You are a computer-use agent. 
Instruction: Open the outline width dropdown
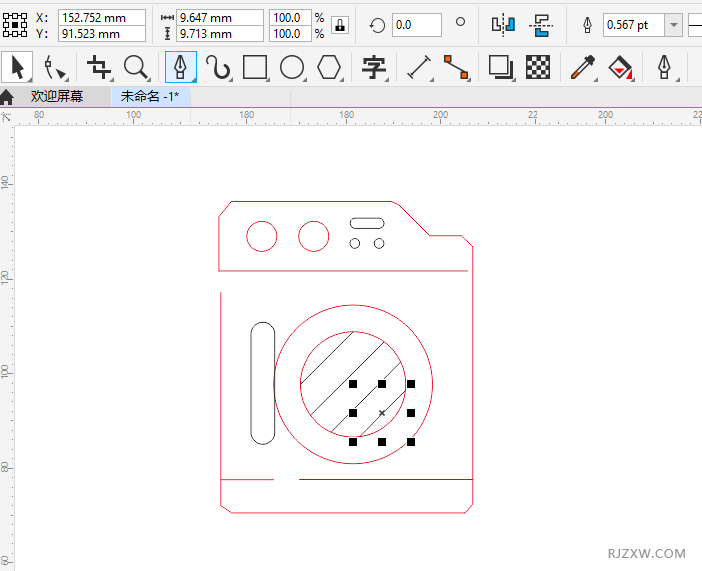click(674, 25)
